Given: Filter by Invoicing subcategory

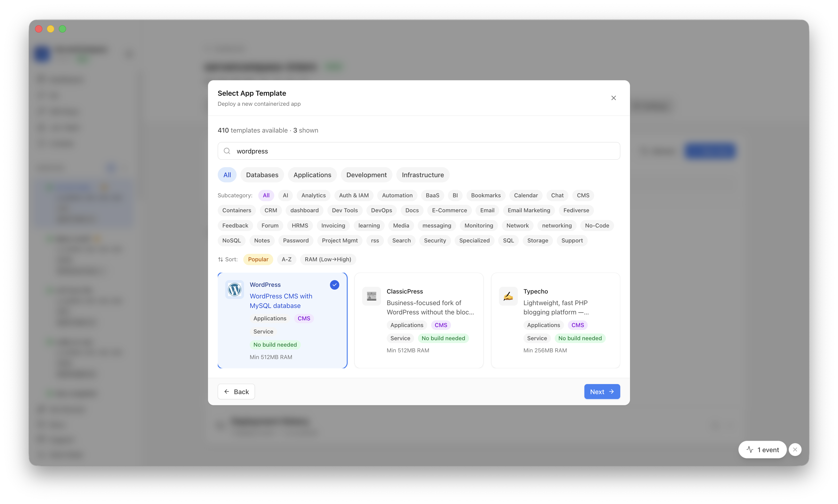Looking at the screenshot, I should pyautogui.click(x=333, y=225).
